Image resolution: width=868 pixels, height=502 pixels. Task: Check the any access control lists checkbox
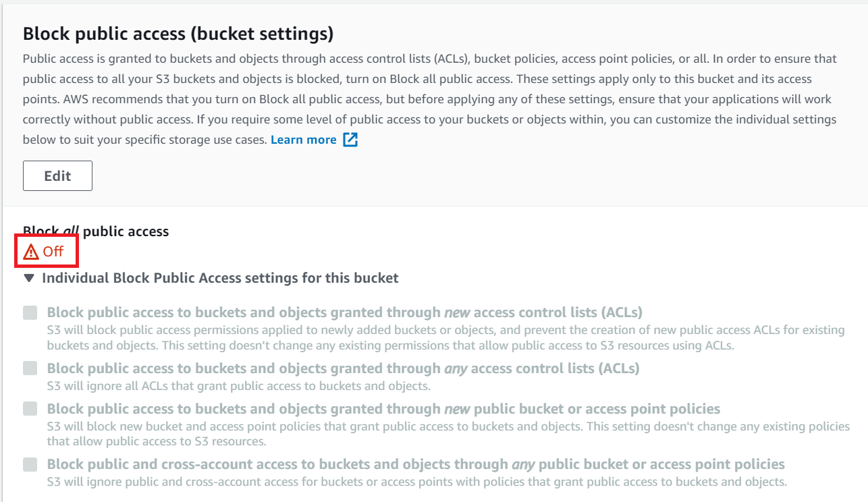30,368
